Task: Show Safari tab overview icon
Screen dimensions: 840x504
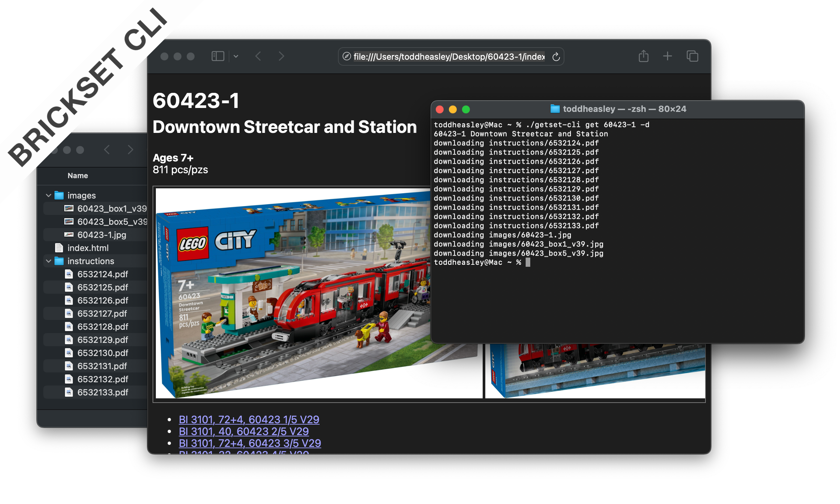Action: tap(692, 56)
